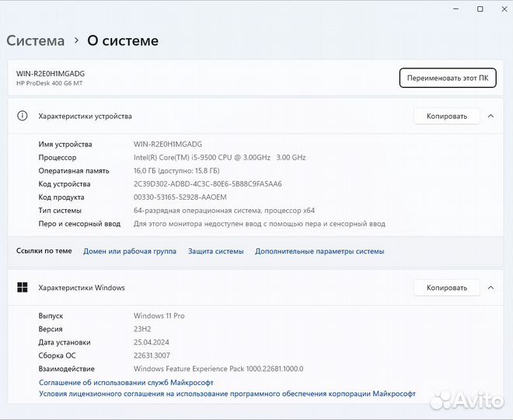This screenshot has width=513, height=420.
Task: Click the Тип системы label
Action: pos(60,211)
